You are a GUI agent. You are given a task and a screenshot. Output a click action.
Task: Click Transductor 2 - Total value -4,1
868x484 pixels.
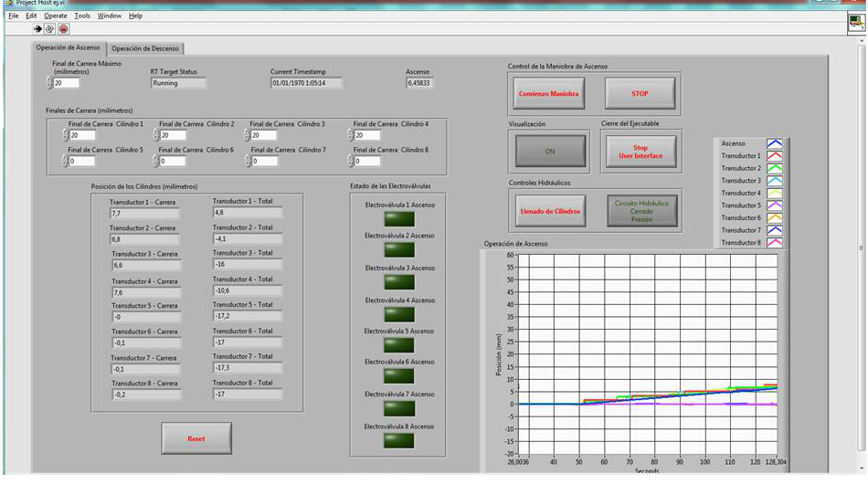248,239
